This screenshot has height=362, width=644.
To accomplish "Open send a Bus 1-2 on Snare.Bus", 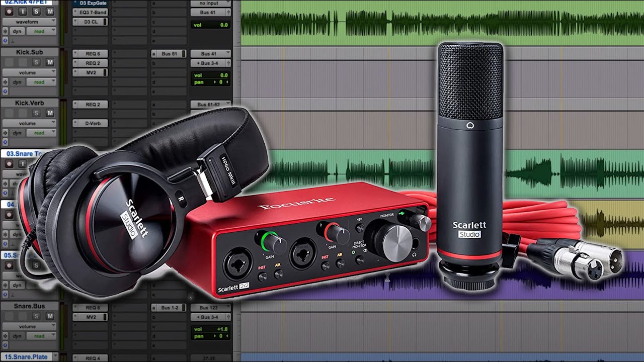I will pyautogui.click(x=169, y=307).
